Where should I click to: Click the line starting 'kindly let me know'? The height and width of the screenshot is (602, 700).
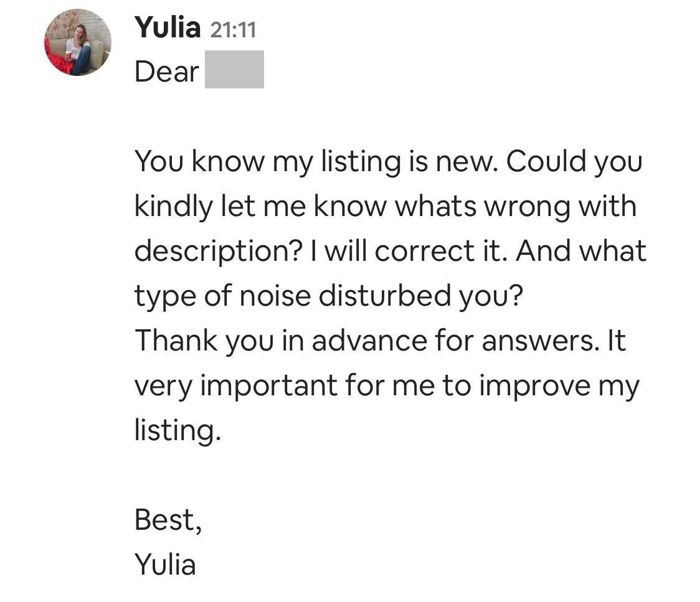coord(385,207)
